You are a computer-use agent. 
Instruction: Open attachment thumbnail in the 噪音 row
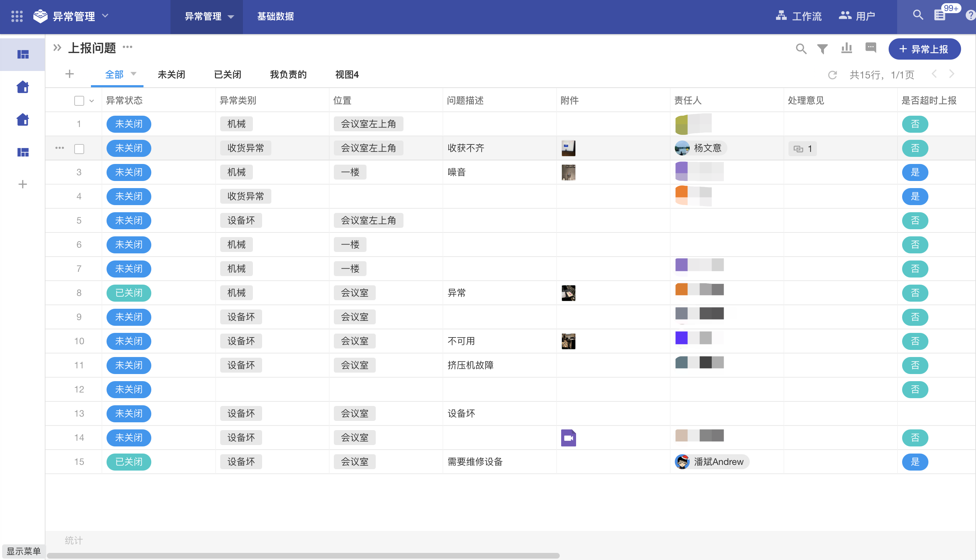pyautogui.click(x=568, y=172)
